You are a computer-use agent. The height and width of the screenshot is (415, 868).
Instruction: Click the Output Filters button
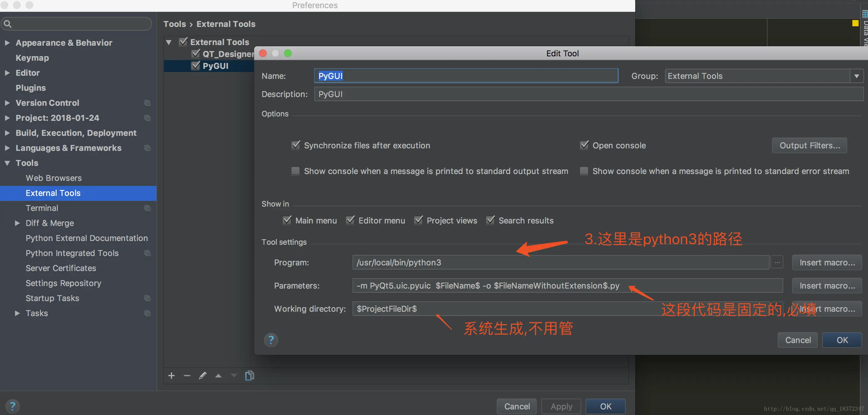coord(809,145)
